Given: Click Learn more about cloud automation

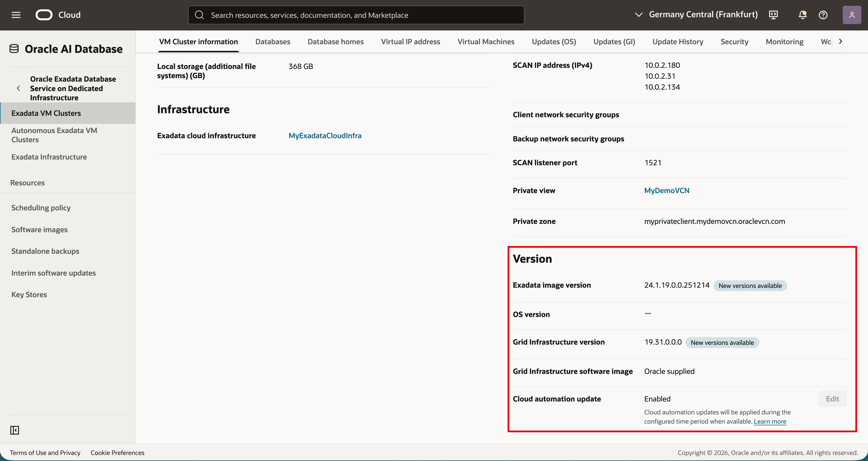Looking at the screenshot, I should point(770,421).
